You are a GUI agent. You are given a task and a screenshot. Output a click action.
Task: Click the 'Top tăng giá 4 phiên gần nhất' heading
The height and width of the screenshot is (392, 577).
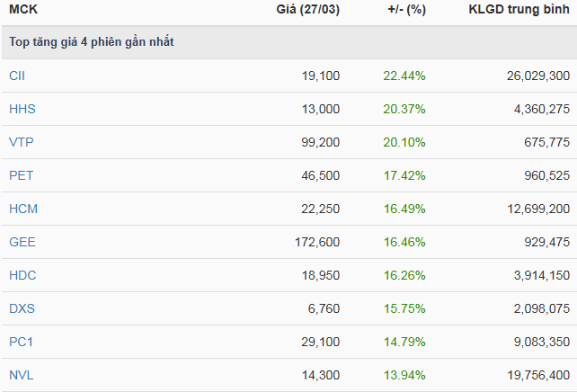tap(92, 43)
